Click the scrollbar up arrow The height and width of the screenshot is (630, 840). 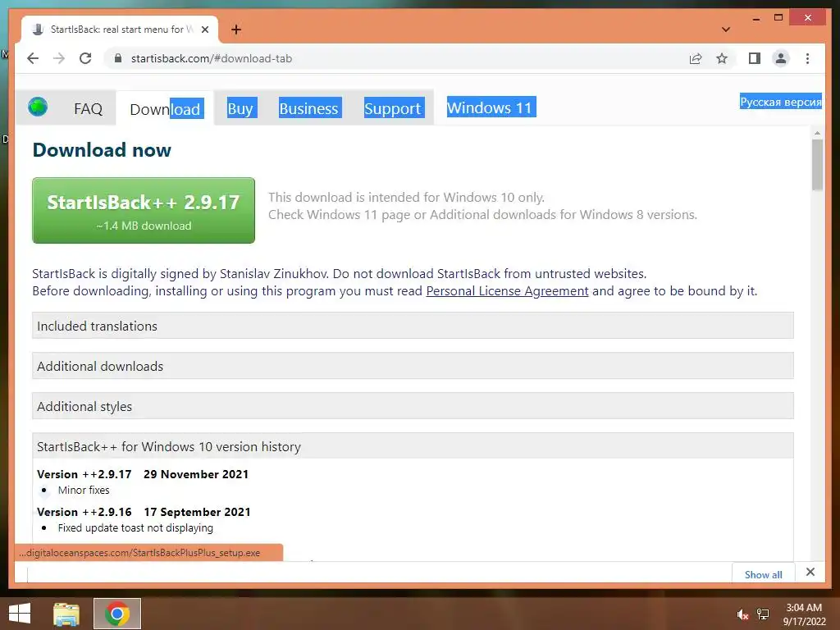pyautogui.click(x=817, y=132)
